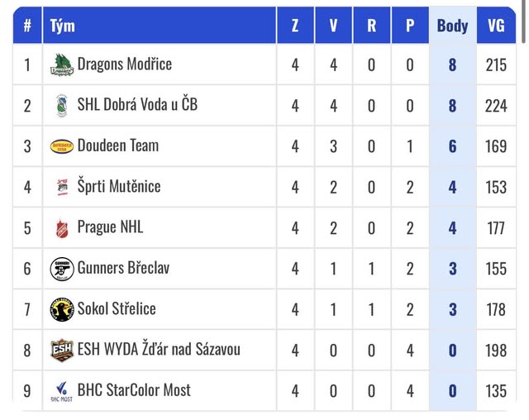
Task: Click the Z games column header
Action: pyautogui.click(x=295, y=26)
